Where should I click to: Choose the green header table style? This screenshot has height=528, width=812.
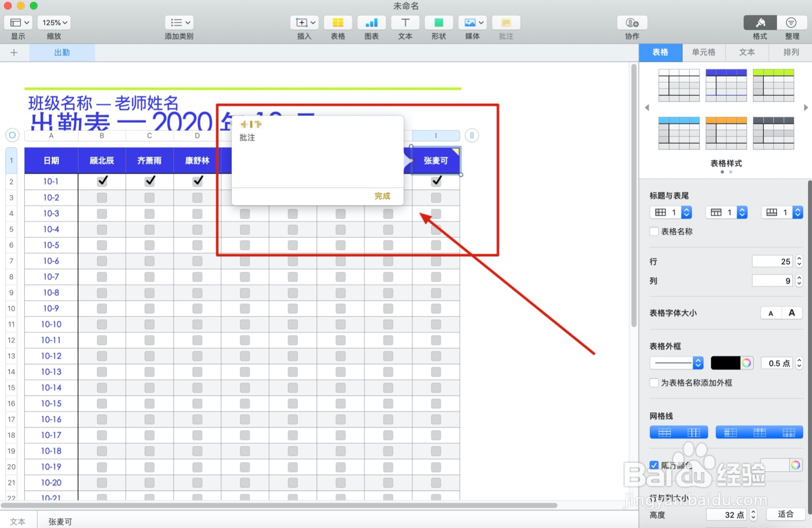pyautogui.click(x=773, y=85)
